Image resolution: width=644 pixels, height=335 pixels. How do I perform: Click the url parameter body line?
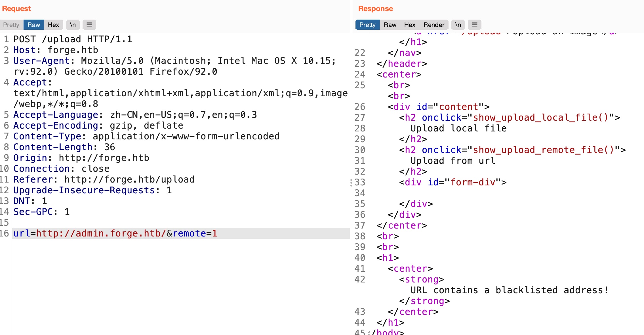pyautogui.click(x=115, y=233)
